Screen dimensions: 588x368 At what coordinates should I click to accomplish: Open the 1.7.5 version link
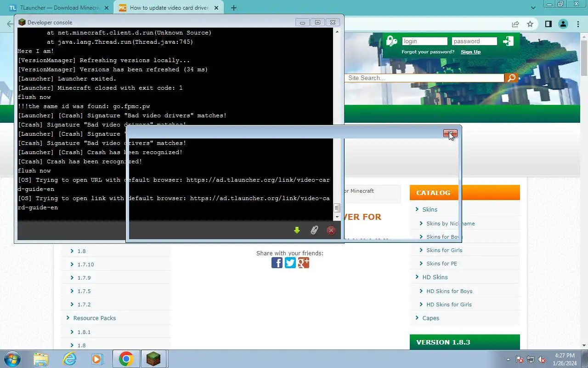click(84, 291)
